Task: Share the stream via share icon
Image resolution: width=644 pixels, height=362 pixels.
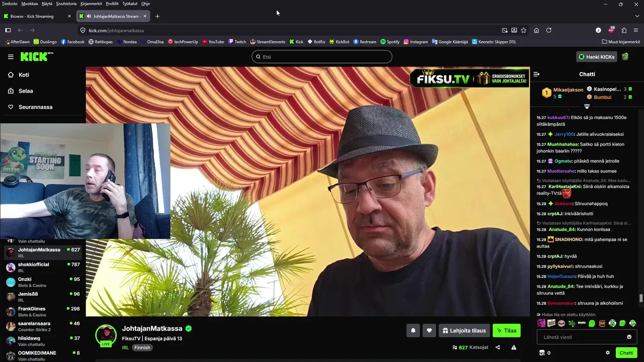Action: [x=498, y=347]
